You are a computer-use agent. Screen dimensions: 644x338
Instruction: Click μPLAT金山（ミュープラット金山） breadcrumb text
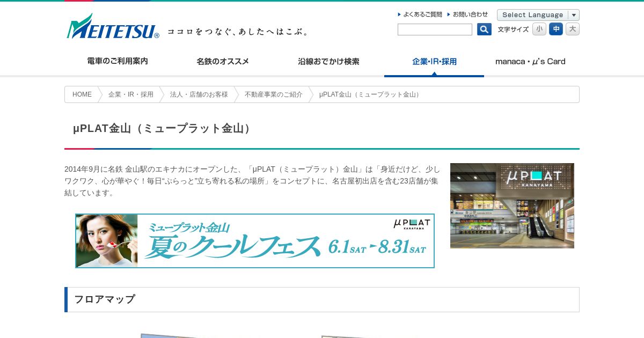click(370, 94)
